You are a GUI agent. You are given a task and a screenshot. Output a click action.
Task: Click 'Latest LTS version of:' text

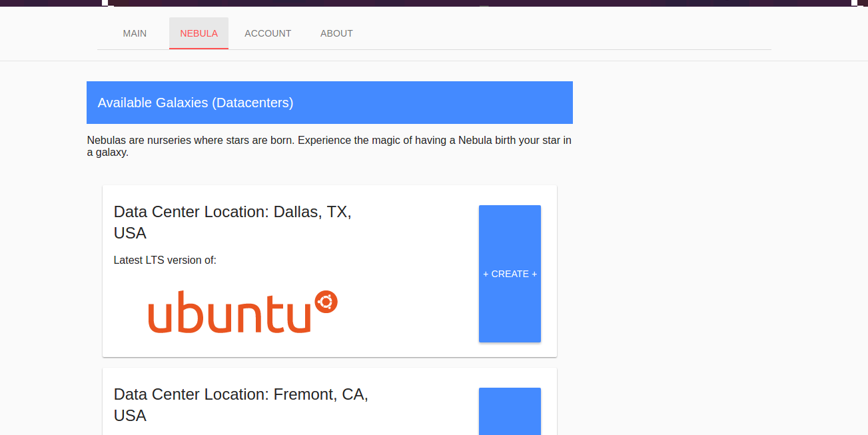click(x=165, y=260)
